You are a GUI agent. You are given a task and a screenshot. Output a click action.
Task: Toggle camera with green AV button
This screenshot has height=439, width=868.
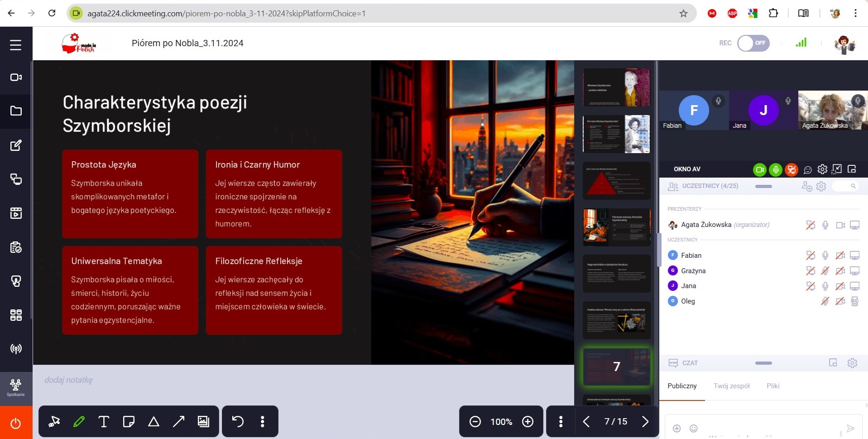pyautogui.click(x=760, y=170)
